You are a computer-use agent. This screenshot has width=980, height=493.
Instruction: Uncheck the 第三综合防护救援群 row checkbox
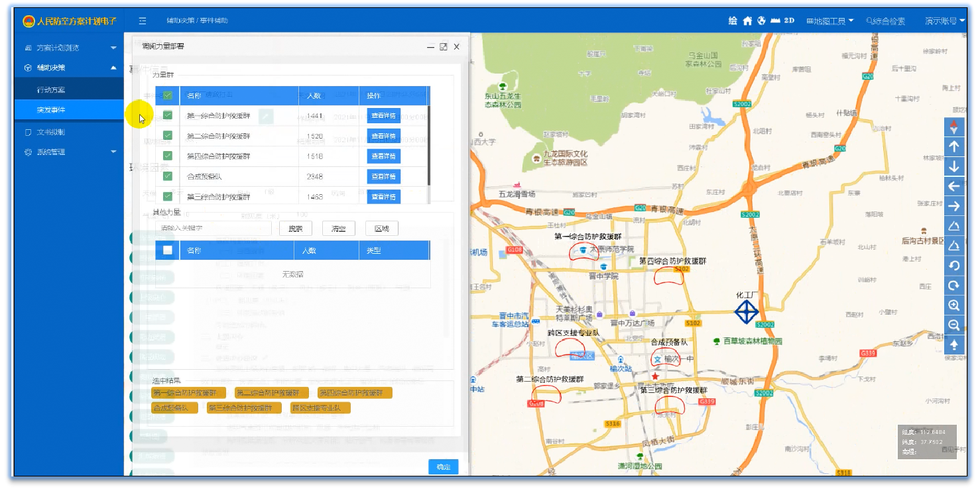coord(168,196)
